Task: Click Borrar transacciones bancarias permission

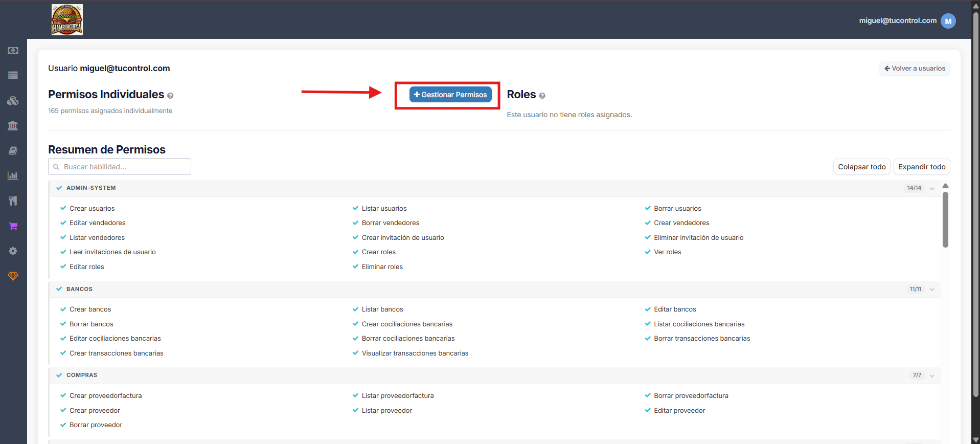Action: (702, 338)
